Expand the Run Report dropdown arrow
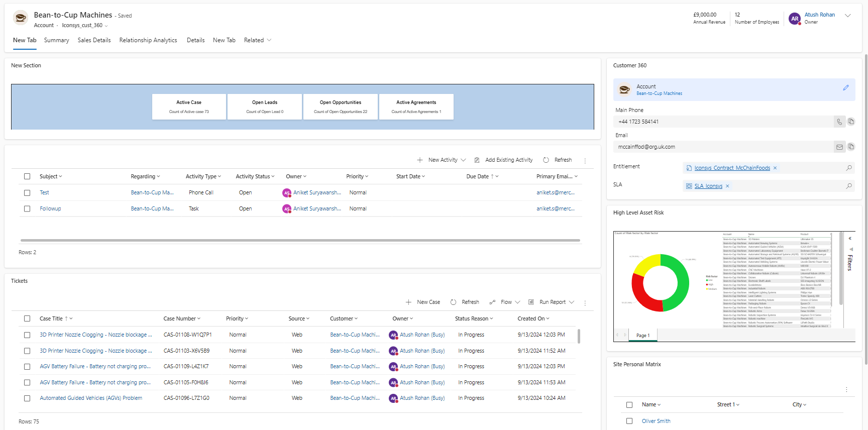The image size is (868, 430). 572,302
